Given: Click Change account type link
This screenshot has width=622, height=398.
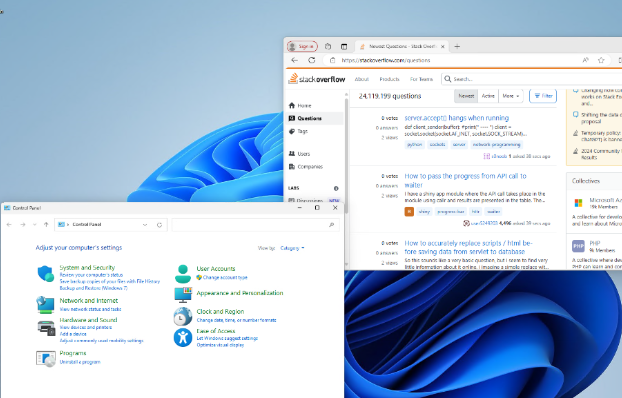Looking at the screenshot, I should 225,277.
